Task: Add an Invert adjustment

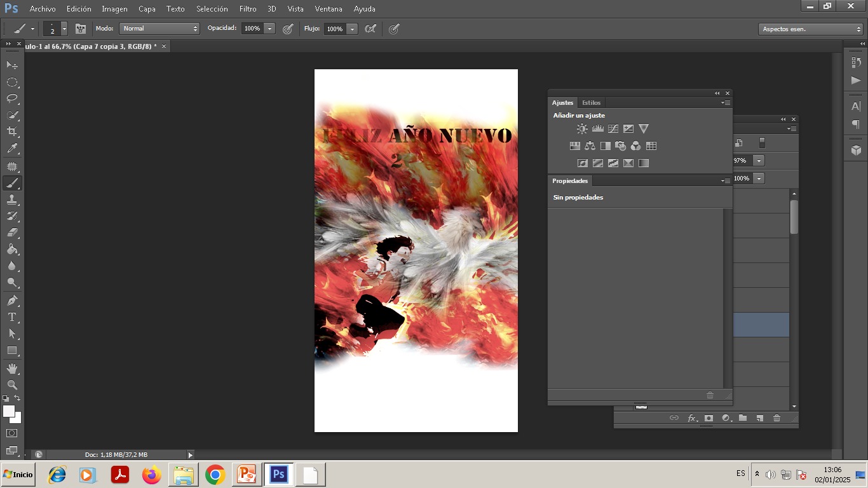Action: pyautogui.click(x=583, y=163)
